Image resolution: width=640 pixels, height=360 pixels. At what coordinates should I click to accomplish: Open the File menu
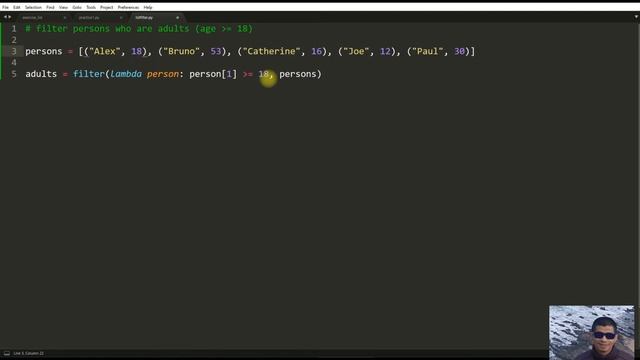pyautogui.click(x=5, y=7)
